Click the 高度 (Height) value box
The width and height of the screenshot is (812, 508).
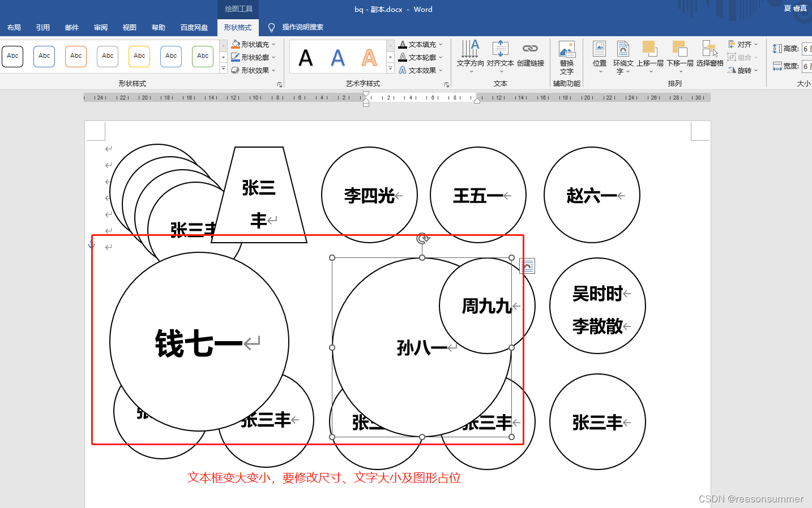(805, 48)
